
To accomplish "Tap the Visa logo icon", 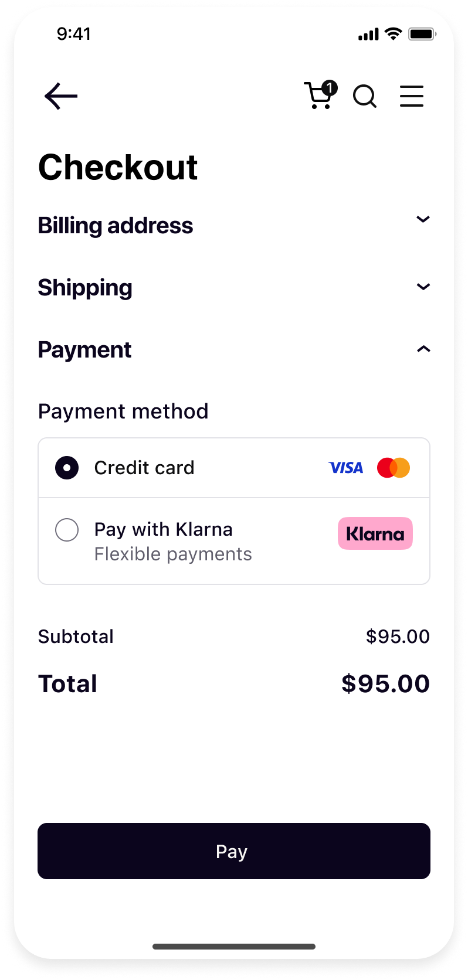I will pos(345,468).
